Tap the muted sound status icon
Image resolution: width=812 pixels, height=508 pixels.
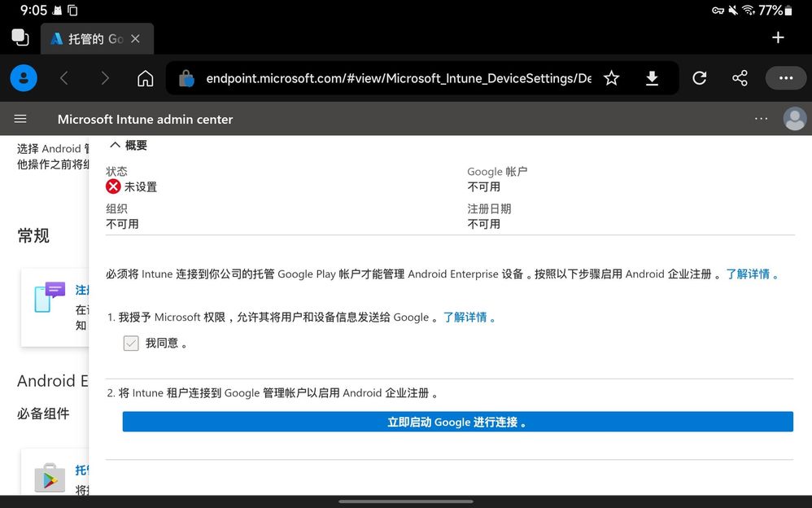(733, 11)
